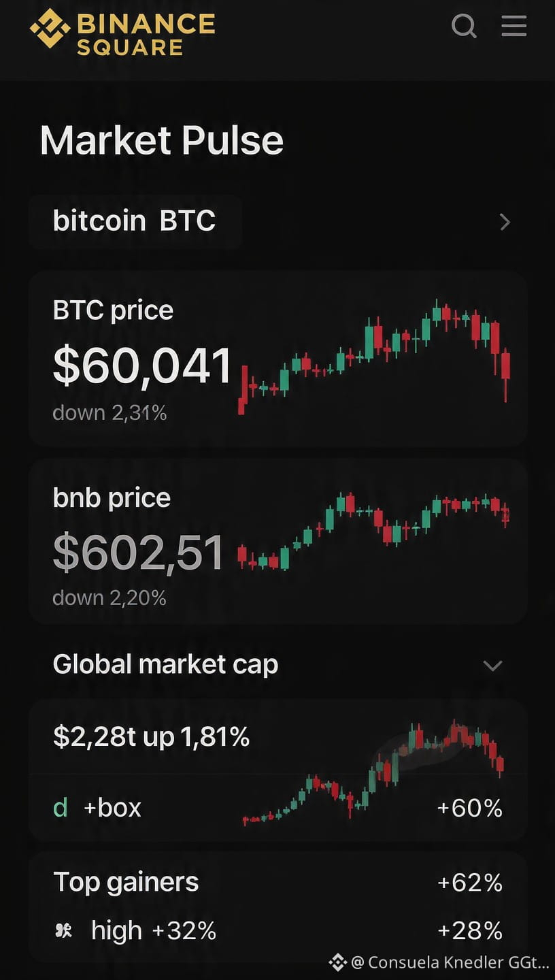This screenshot has height=980, width=555.
Task: Open the search magnifier icon
Action: [x=464, y=27]
